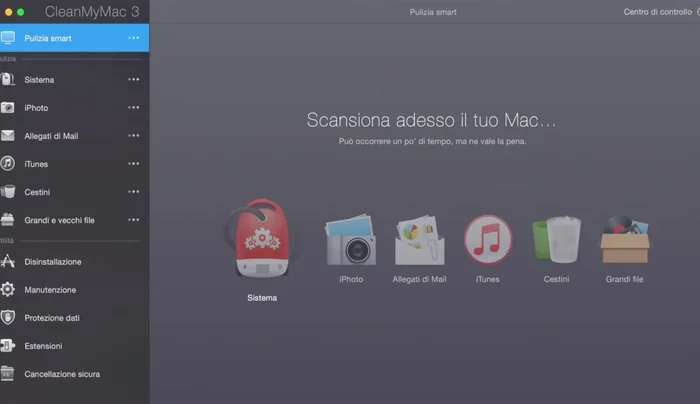Open options dots for Sistema row
700x404 pixels.
click(133, 79)
